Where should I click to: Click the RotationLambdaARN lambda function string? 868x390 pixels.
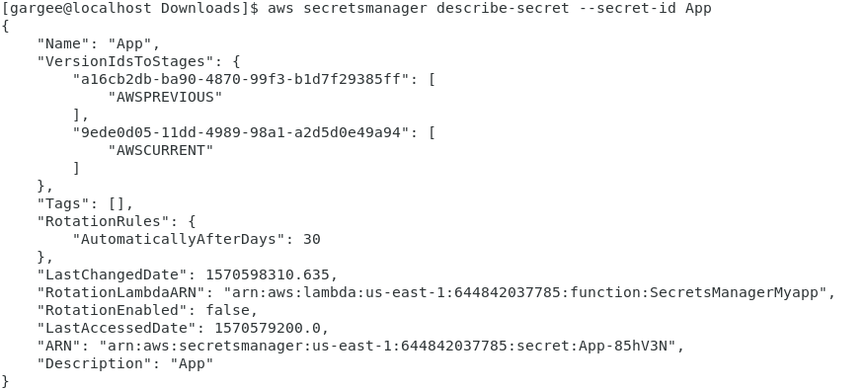[524, 292]
